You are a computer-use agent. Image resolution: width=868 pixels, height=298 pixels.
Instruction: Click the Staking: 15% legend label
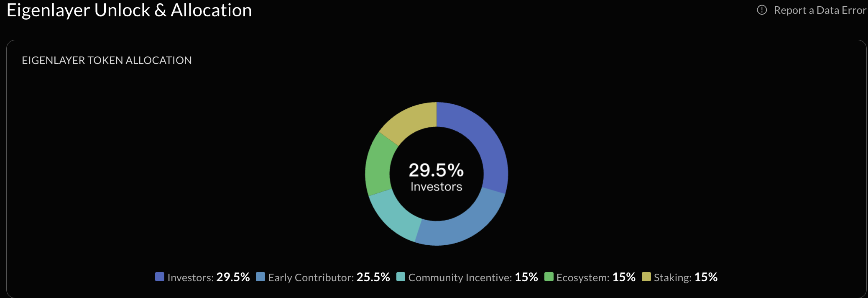click(686, 277)
